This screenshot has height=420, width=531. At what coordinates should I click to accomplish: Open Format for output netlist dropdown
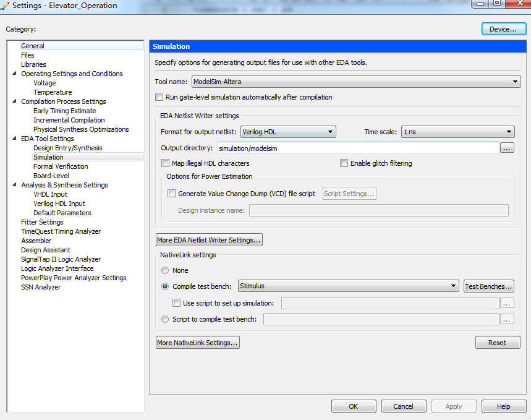(x=288, y=132)
